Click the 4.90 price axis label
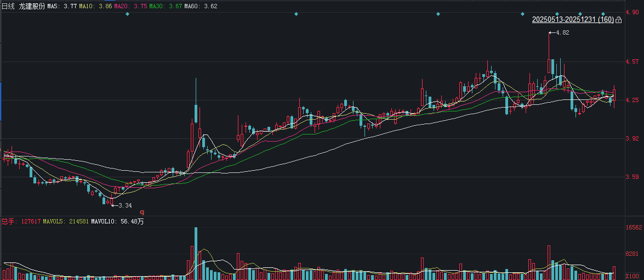Screen dimensions: 644x280 pos(632,12)
